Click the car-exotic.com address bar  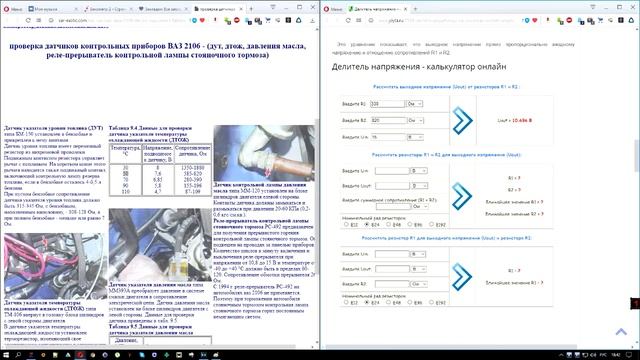pos(118,20)
